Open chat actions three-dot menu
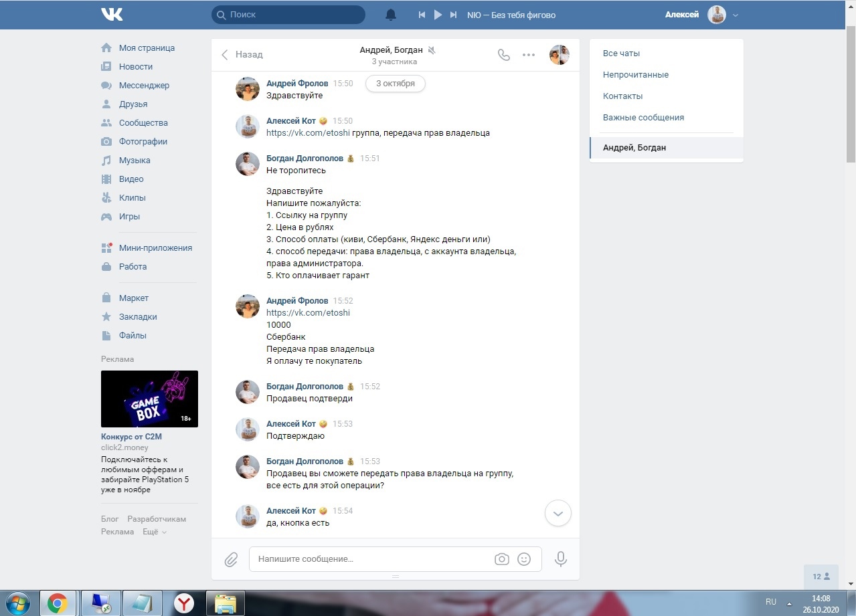 [529, 55]
